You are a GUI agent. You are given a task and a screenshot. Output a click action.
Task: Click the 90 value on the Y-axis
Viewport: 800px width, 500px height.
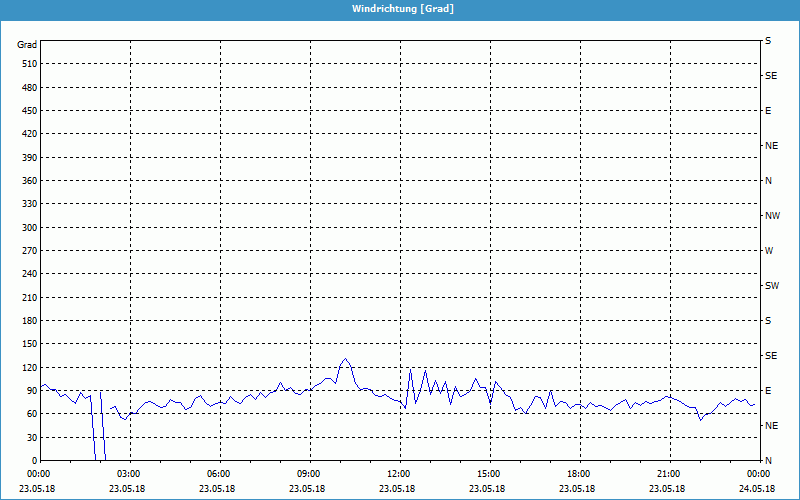(31, 391)
